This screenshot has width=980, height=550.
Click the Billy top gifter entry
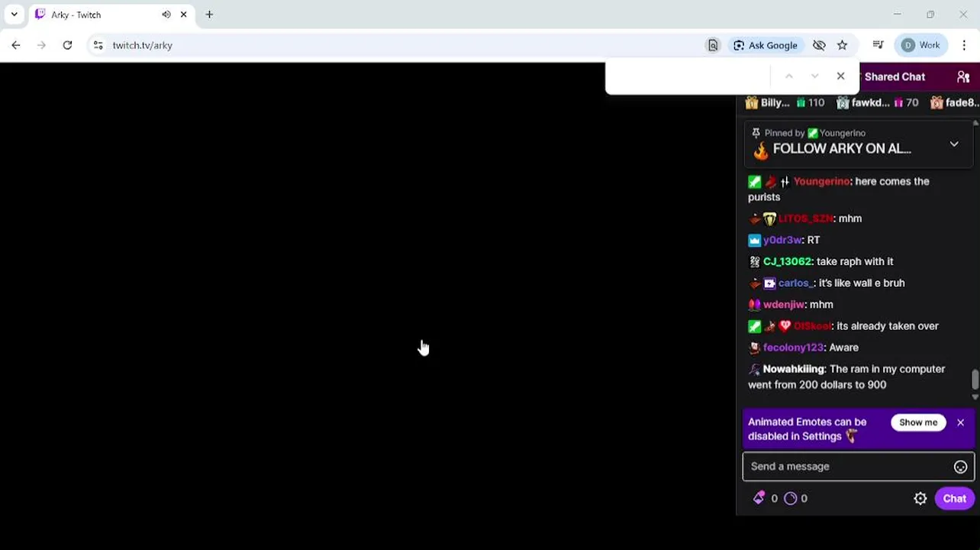785,102
